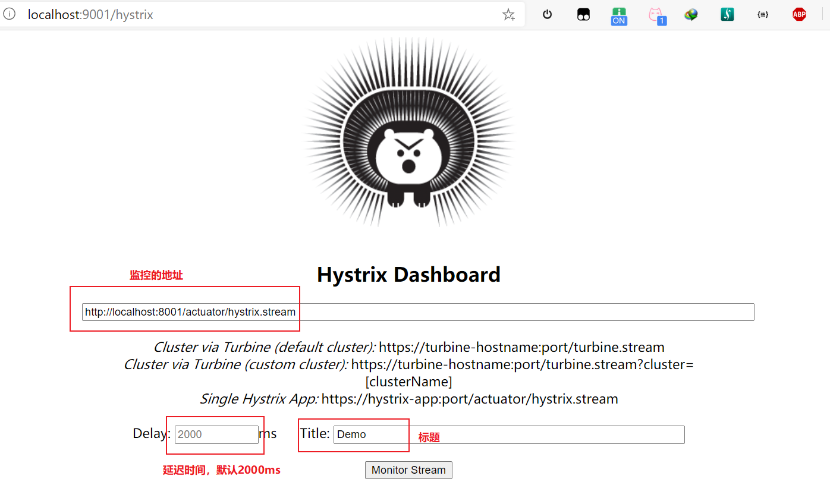Click the 'Title:' label

point(315,433)
